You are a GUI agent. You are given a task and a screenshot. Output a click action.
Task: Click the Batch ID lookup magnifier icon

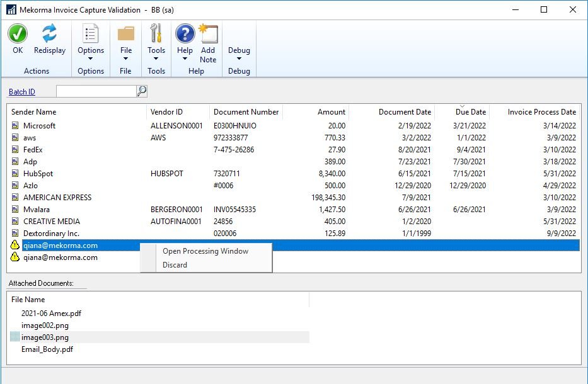pos(142,91)
